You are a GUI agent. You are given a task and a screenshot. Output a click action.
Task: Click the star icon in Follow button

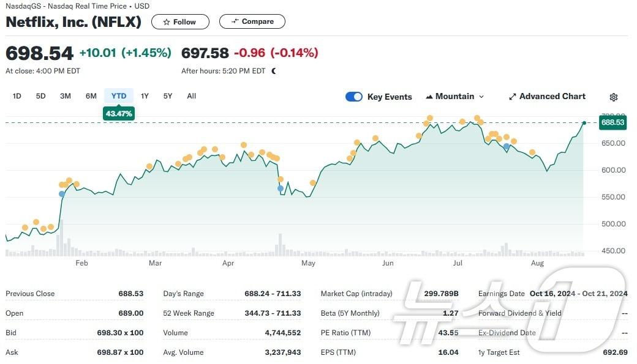click(x=166, y=22)
